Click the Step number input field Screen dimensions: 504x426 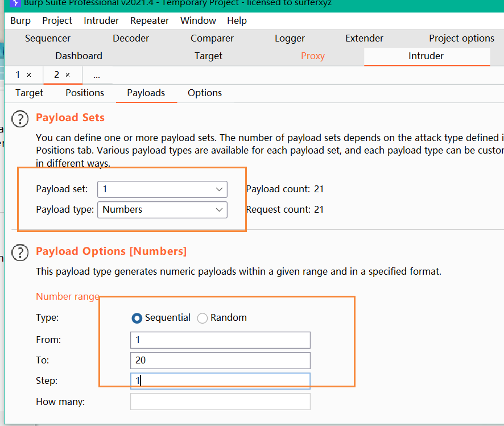coord(220,381)
